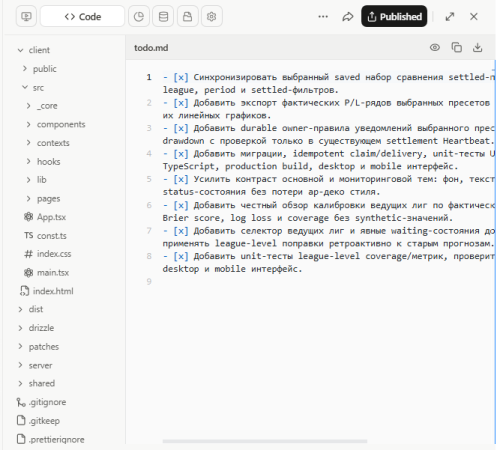Click the share arrow icon
The width and height of the screenshot is (500, 450).
pos(347,16)
